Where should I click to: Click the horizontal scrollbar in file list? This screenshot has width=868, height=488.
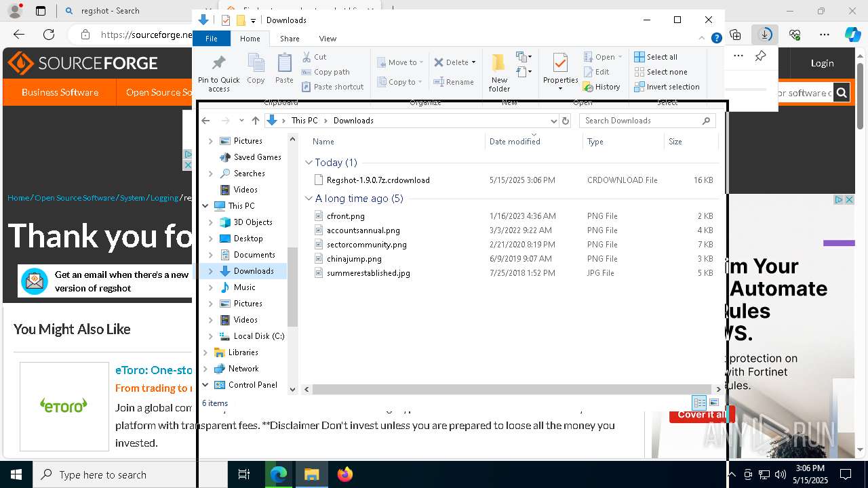[x=512, y=389]
